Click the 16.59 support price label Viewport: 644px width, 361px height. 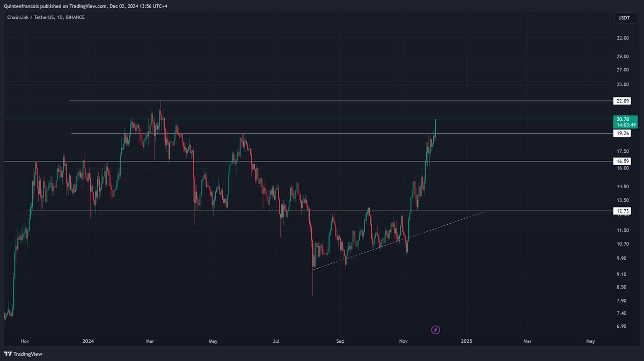pos(622,160)
